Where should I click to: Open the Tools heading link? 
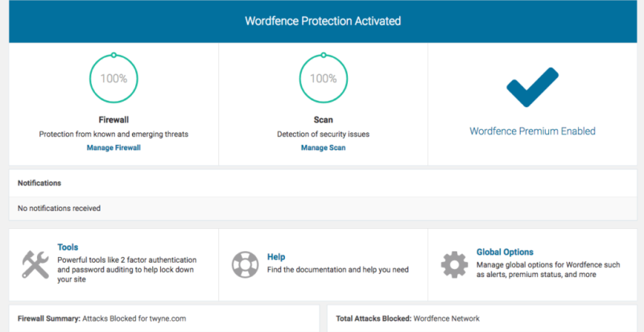68,247
